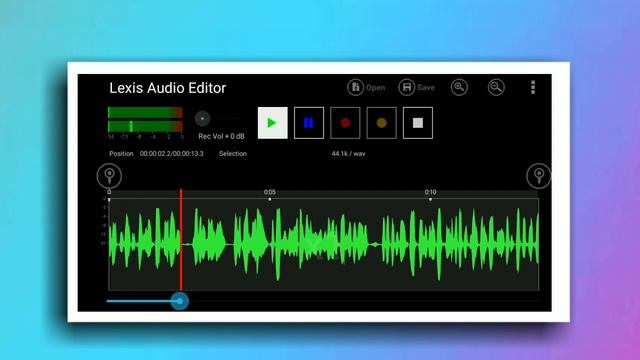Click the right selection marker pin

[x=539, y=176]
